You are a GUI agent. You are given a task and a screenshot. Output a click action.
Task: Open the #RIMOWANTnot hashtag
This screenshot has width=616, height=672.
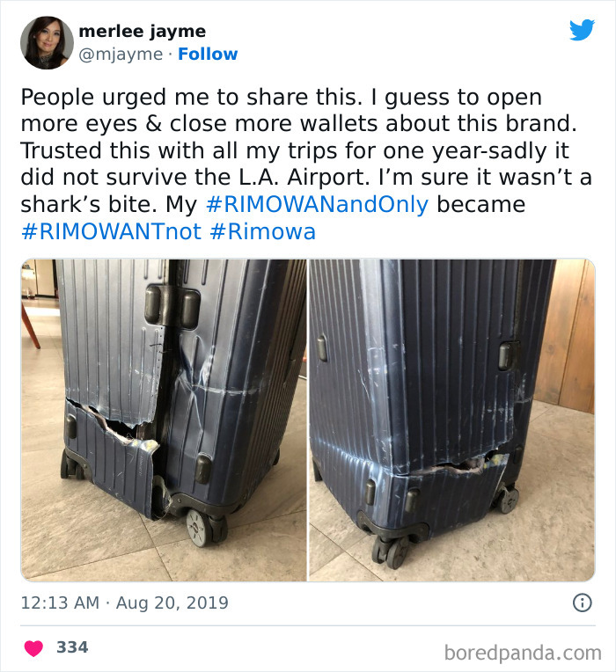coord(111,232)
